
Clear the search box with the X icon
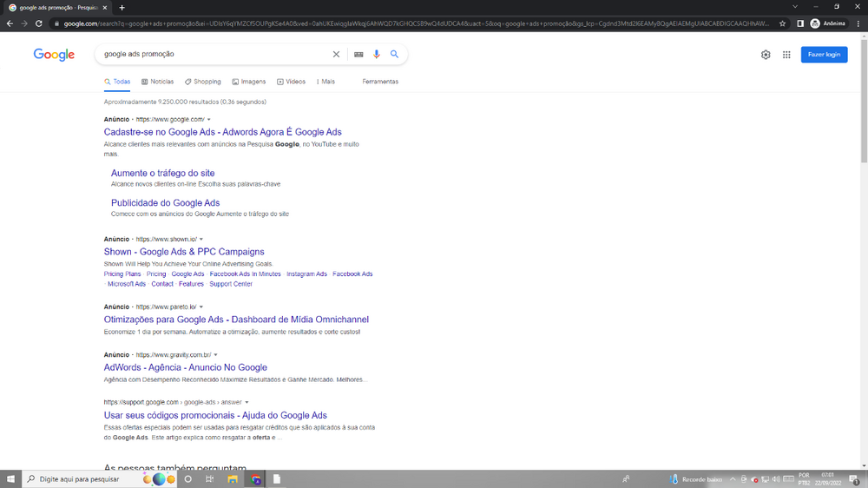pos(336,55)
